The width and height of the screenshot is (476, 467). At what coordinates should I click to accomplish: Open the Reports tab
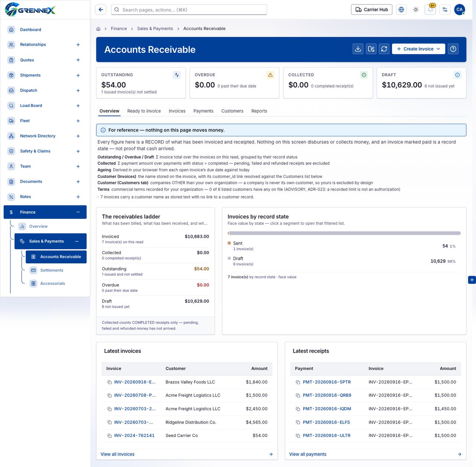(x=259, y=111)
